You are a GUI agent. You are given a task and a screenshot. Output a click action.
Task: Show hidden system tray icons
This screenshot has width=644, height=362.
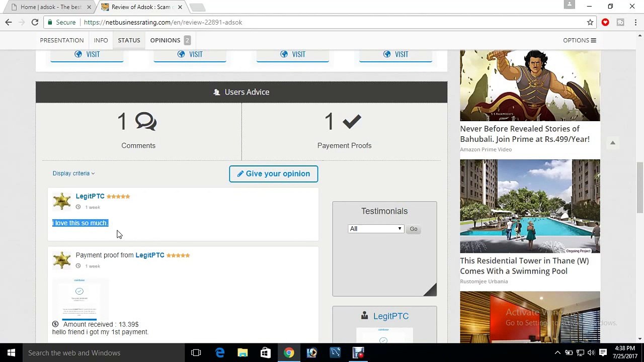[x=557, y=353]
